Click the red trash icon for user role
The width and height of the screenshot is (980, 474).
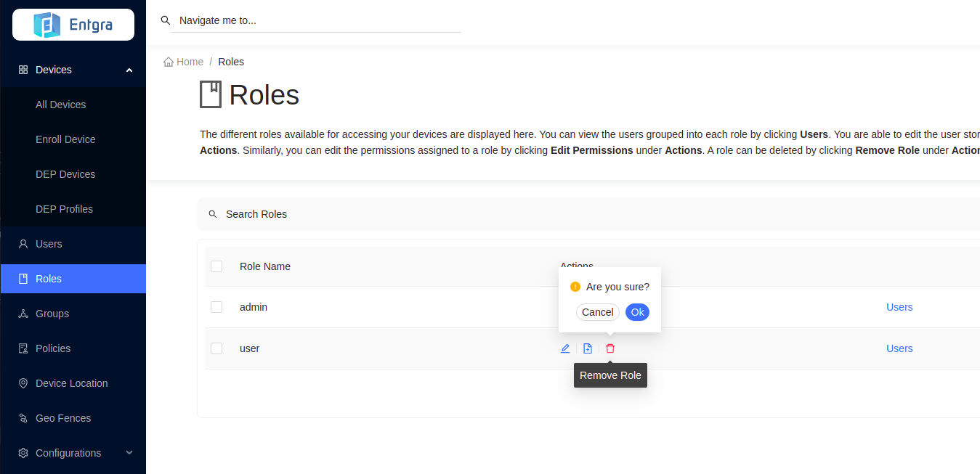tap(610, 348)
